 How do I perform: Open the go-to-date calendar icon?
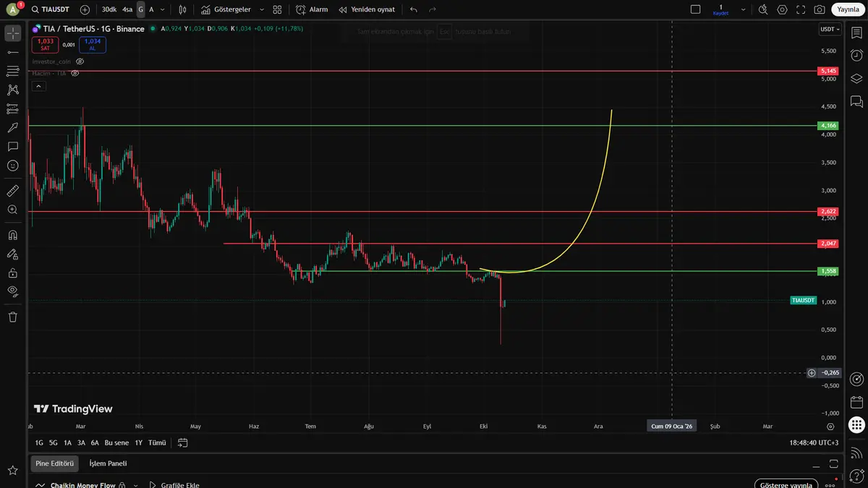pyautogui.click(x=182, y=442)
